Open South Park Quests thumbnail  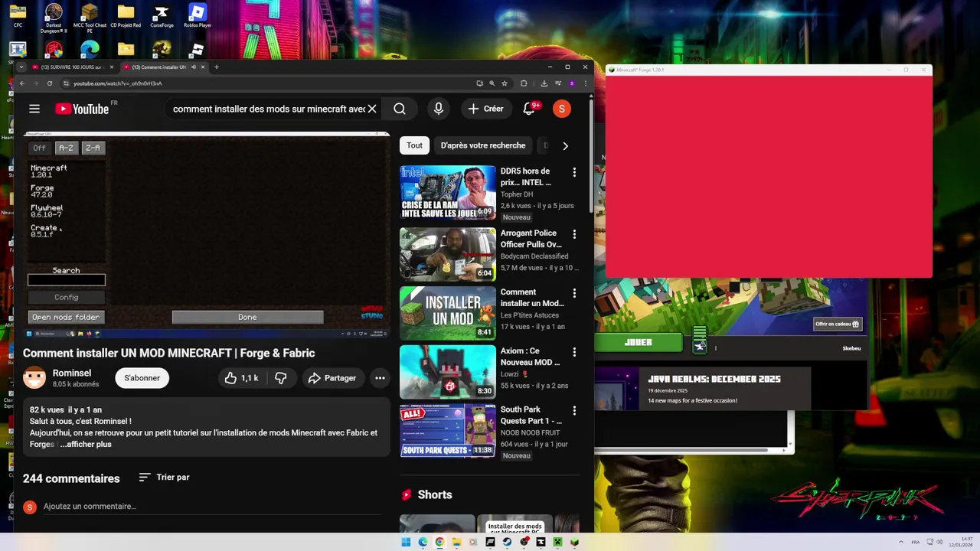point(448,431)
